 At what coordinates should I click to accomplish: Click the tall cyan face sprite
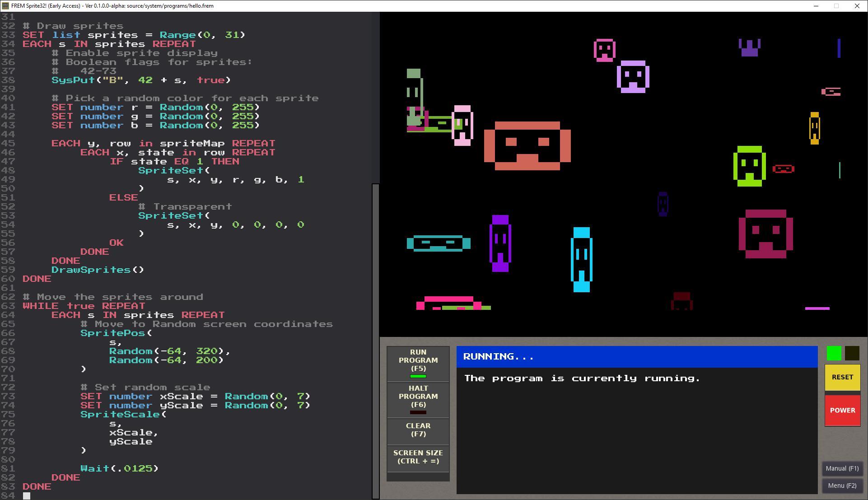pos(581,260)
